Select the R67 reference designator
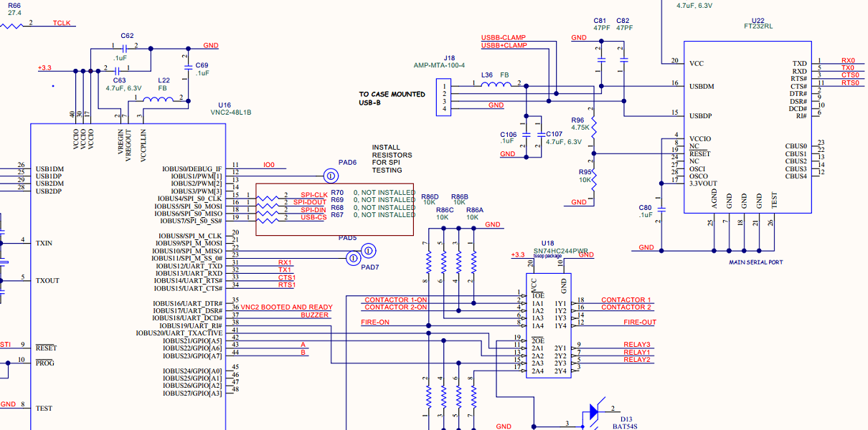This screenshot has height=430, width=868. pyautogui.click(x=337, y=215)
